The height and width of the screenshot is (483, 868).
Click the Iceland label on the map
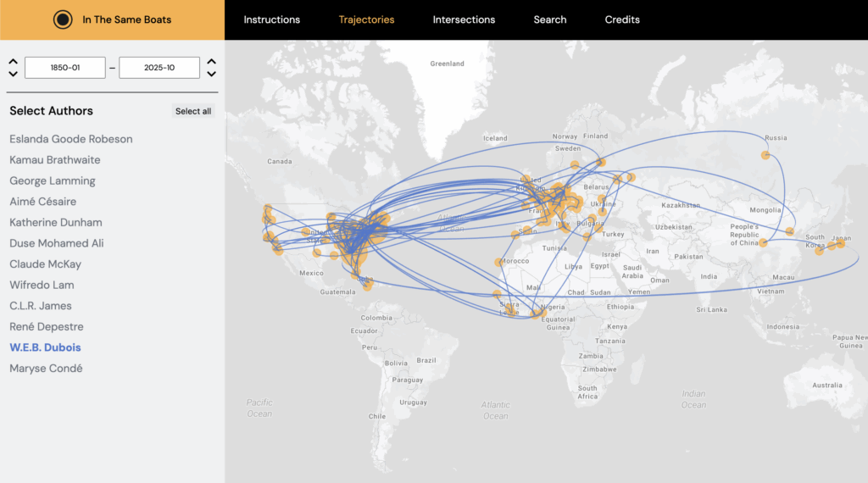(495, 138)
